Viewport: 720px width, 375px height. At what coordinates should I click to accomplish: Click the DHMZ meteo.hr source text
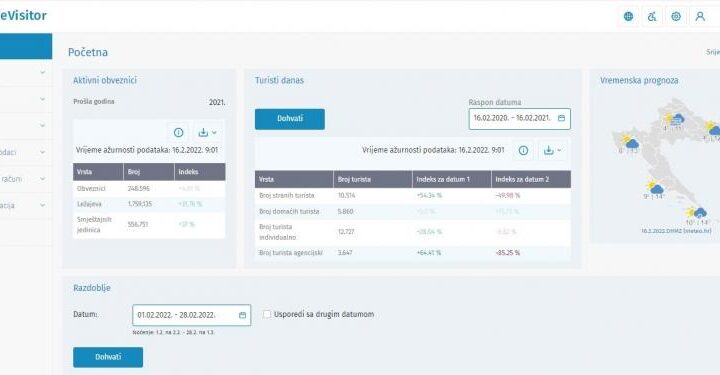[x=676, y=231]
